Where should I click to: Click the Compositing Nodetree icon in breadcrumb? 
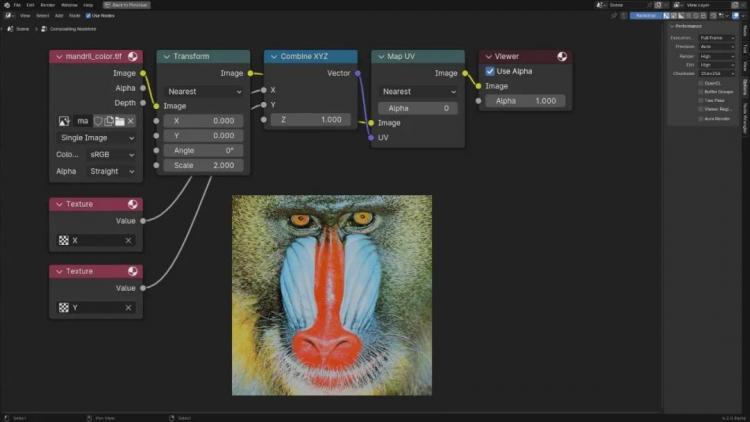pyautogui.click(x=44, y=29)
